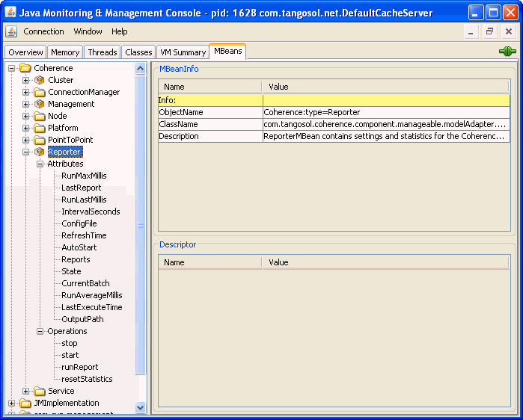Open the Help menu
This screenshot has height=420, width=523.
click(x=120, y=31)
